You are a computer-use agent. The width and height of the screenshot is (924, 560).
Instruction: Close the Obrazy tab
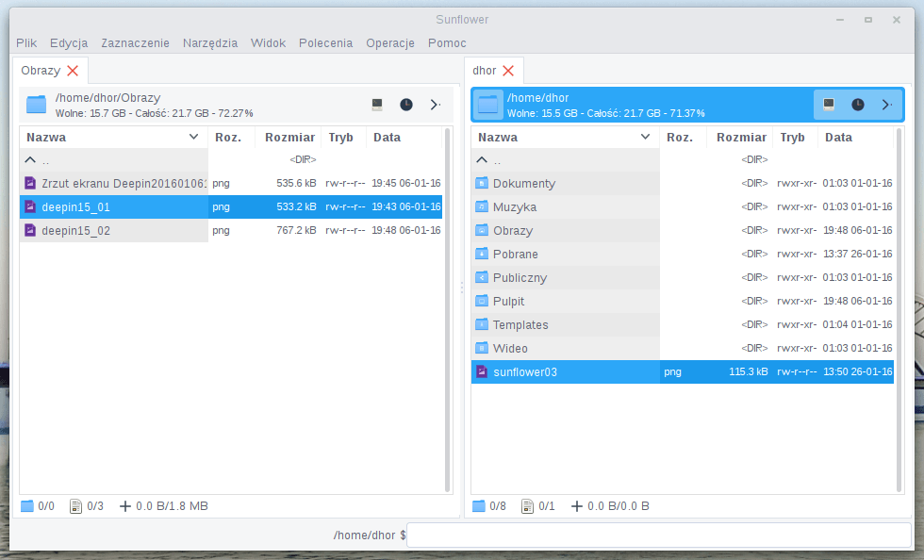[x=73, y=71]
